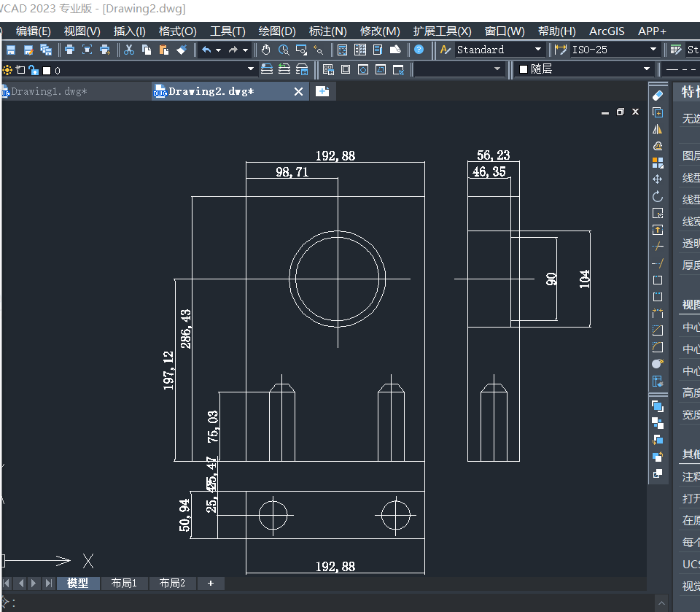The image size is (700, 612).
Task: Open the 绘图(D) menu
Action: [x=277, y=31]
